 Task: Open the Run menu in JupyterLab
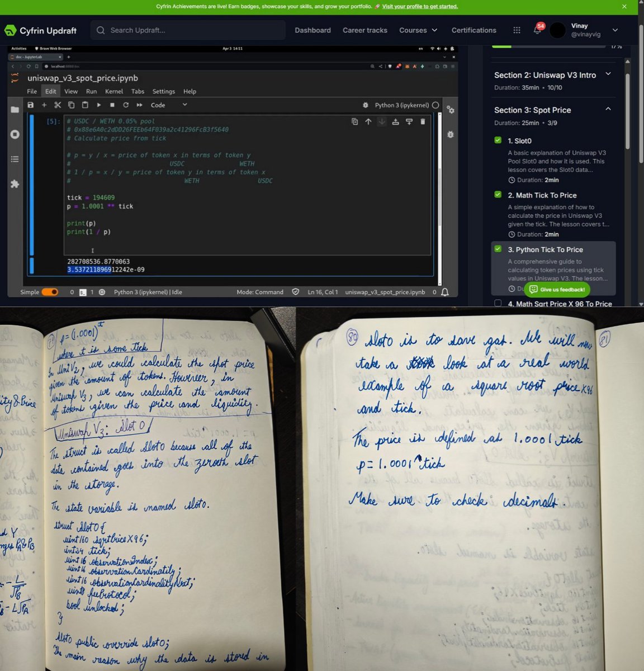(x=91, y=91)
